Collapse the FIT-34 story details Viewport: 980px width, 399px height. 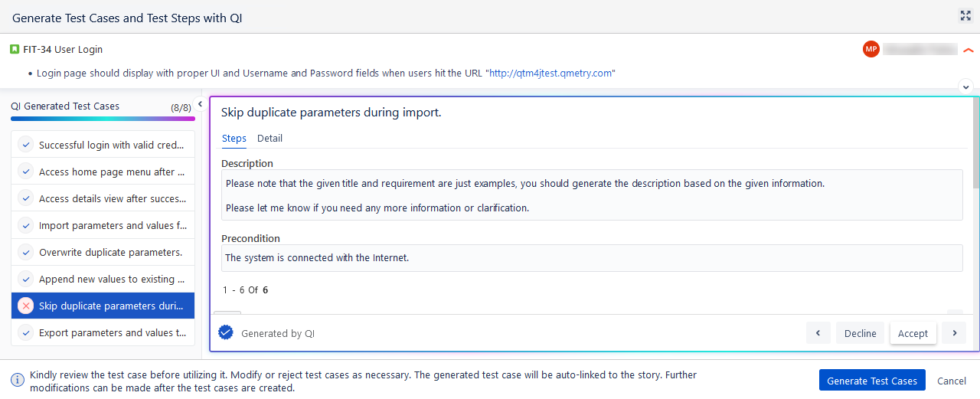[x=969, y=50]
